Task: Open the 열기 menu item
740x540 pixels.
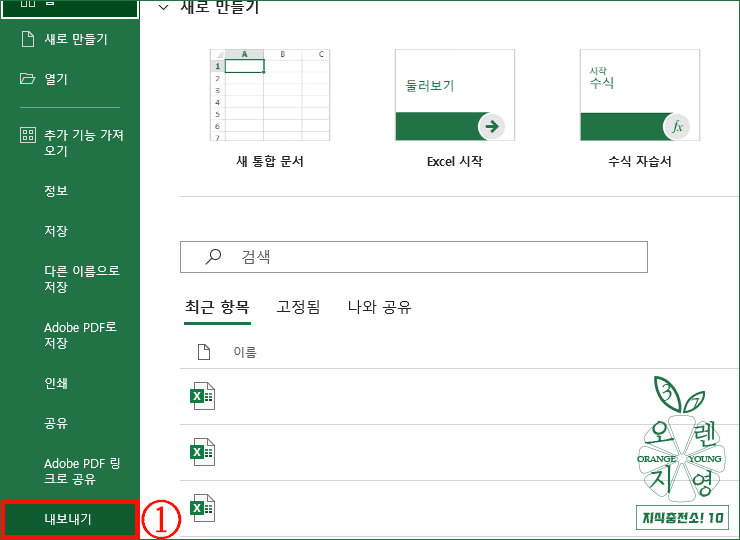Action: tap(56, 79)
